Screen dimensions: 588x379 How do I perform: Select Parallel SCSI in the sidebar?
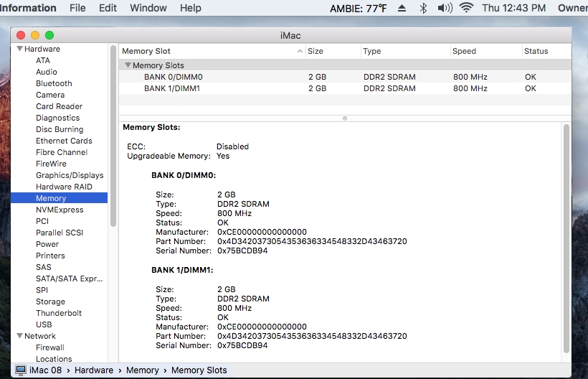click(60, 233)
